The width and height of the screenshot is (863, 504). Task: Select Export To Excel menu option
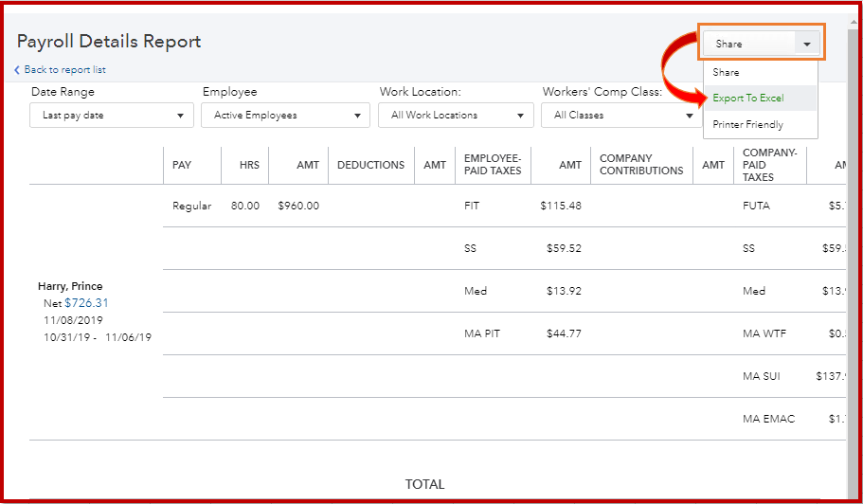click(x=748, y=99)
